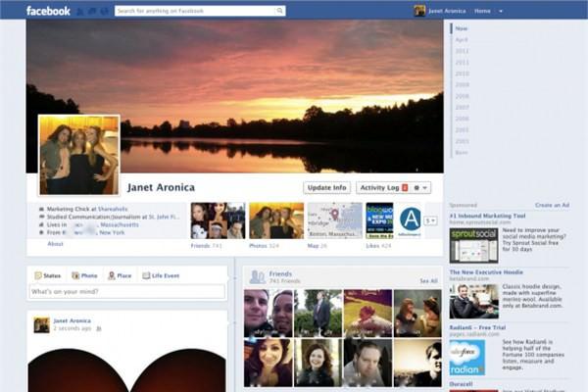Screen dimensions: 588x392
Task: Select the Place tab in composer
Action: click(120, 275)
